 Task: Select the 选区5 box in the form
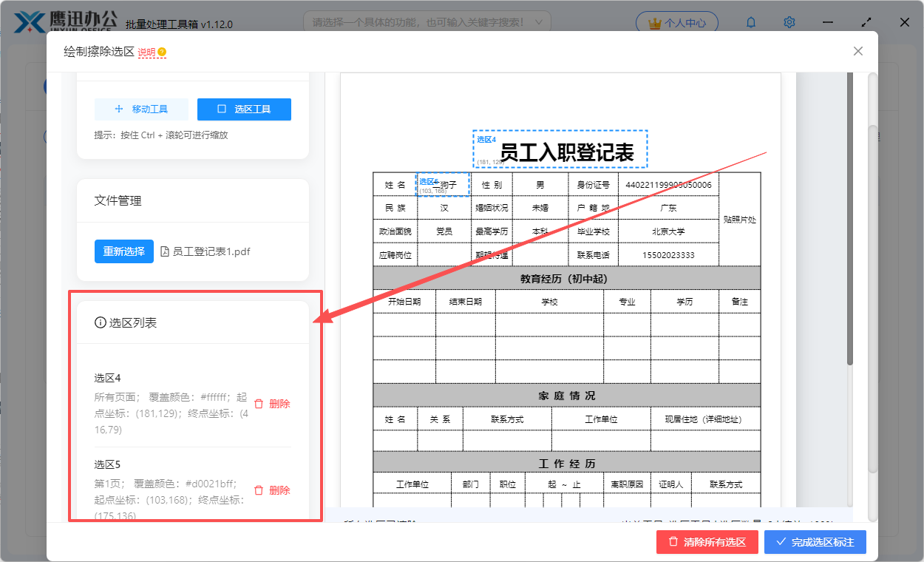443,185
